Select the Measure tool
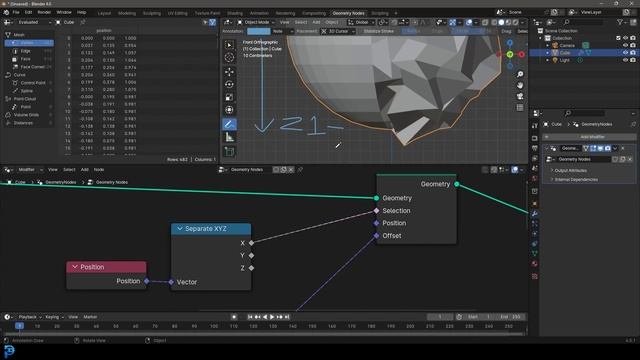 coord(229,138)
